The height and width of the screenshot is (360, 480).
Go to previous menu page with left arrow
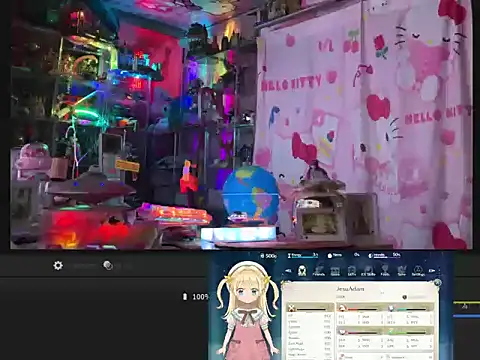(x=289, y=271)
